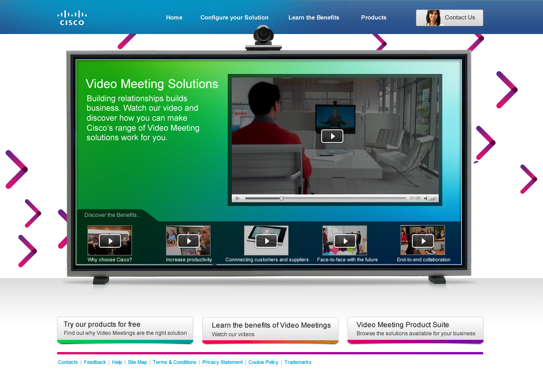Open the Home menu item

tap(174, 18)
